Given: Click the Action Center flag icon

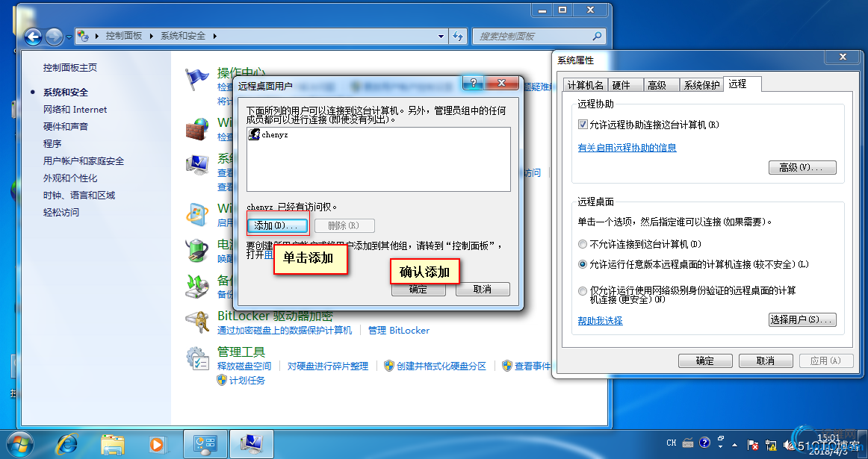Looking at the screenshot, I should 196,79.
